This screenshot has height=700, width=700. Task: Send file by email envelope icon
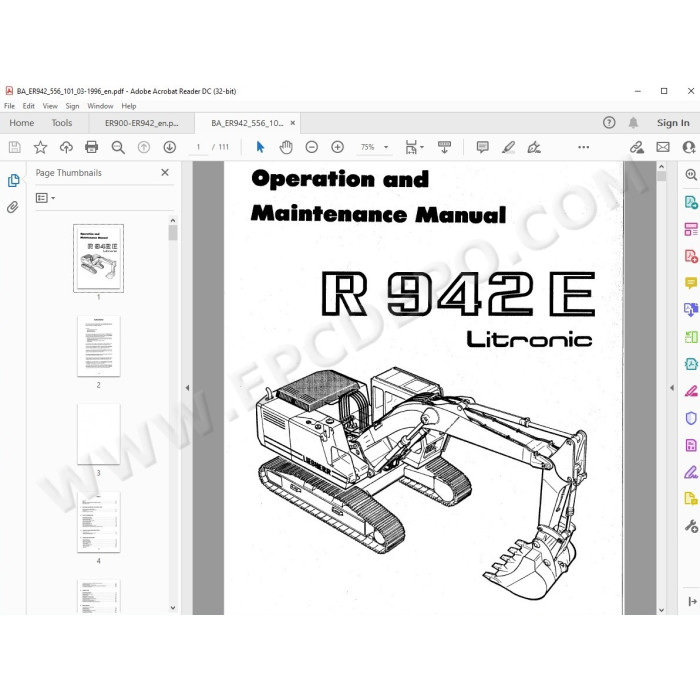(663, 147)
